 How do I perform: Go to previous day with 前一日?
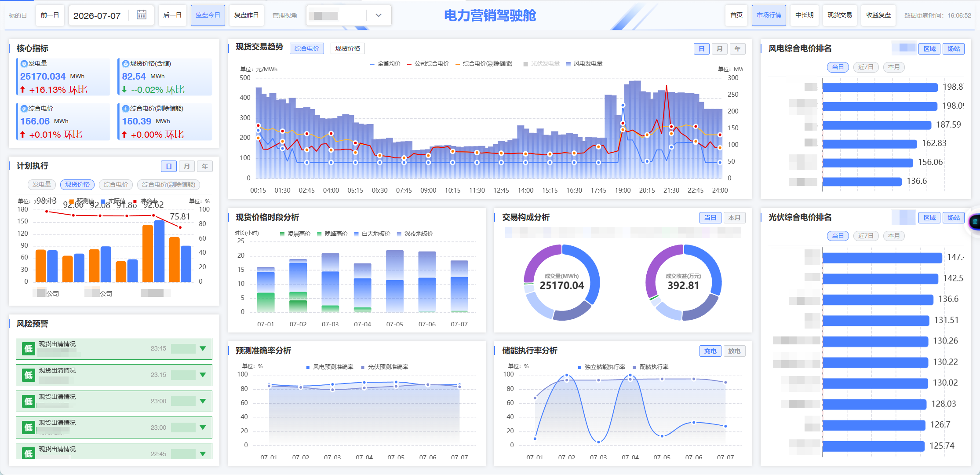pos(50,15)
